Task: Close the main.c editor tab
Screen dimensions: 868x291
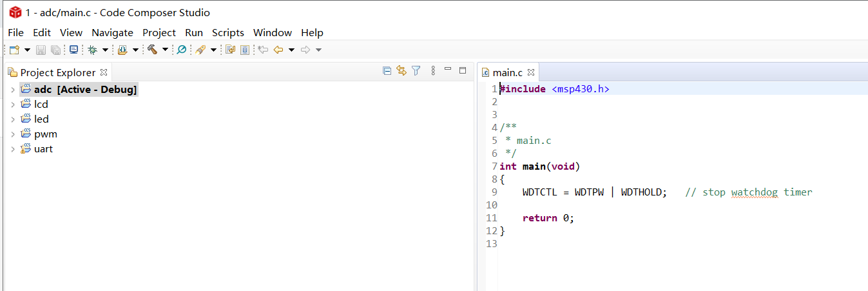Action: [531, 72]
